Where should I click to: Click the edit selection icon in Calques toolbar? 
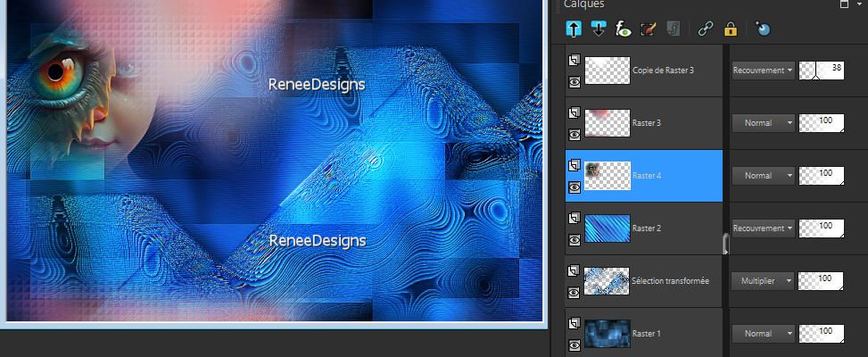point(649,29)
